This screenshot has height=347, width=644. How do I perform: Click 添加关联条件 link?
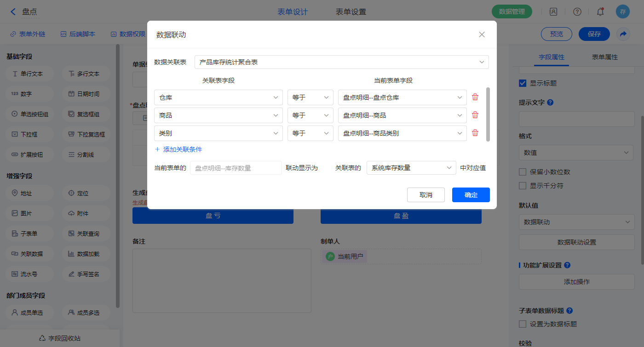(178, 149)
